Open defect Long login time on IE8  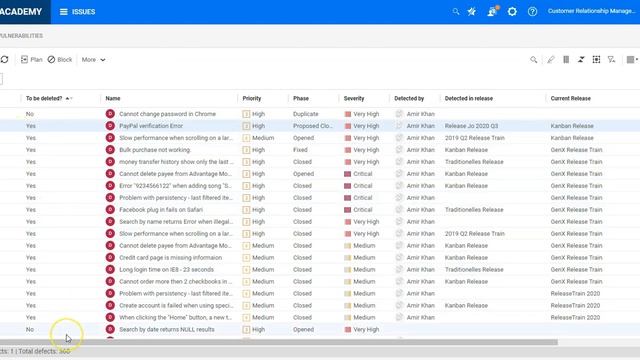point(167,269)
